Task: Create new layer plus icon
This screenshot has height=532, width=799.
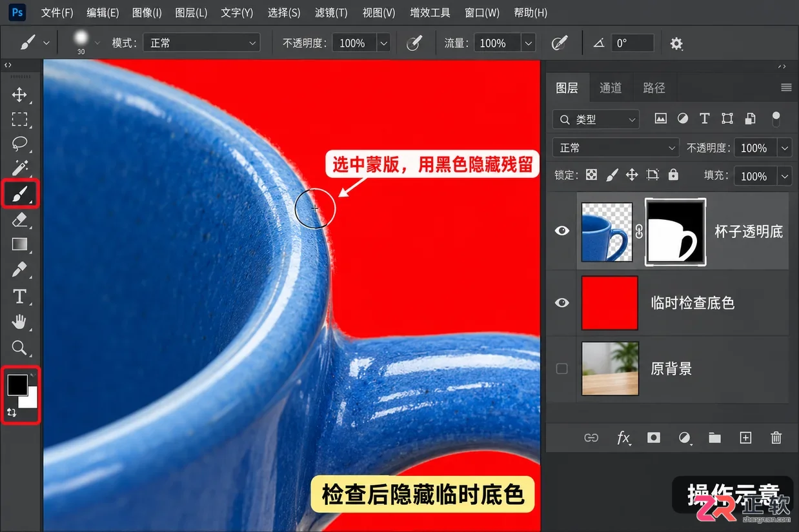Action: pyautogui.click(x=745, y=438)
